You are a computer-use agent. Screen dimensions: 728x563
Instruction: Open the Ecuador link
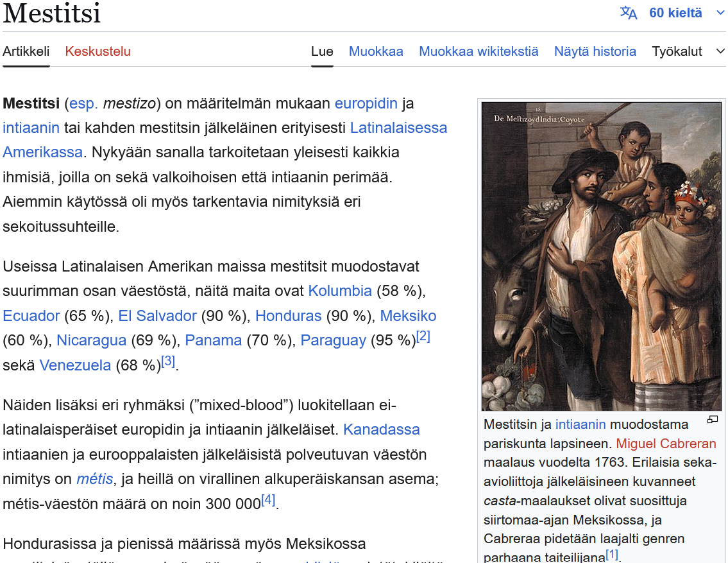click(31, 316)
